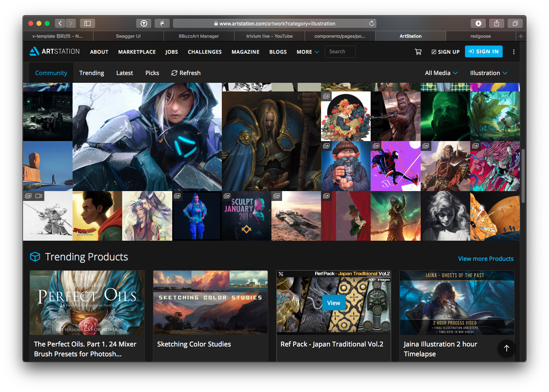Open MARKETPLACE in the navbar
Screen dimensions: 549x392
[x=137, y=52]
